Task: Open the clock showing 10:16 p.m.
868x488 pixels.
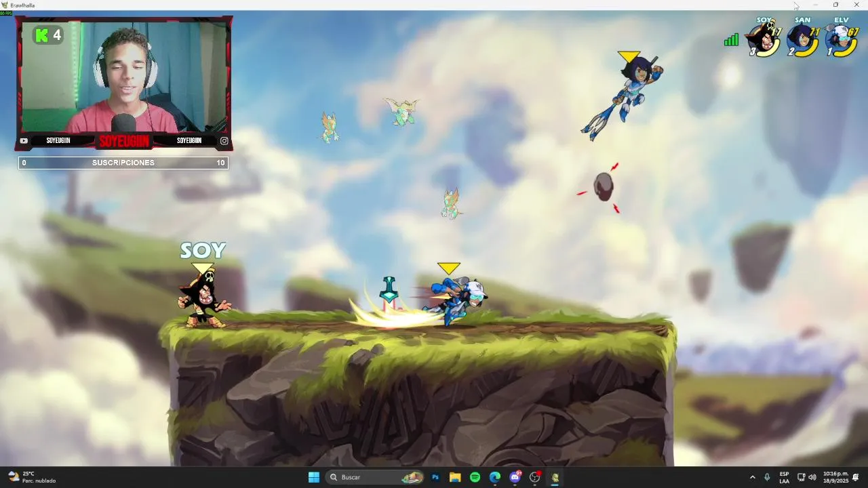Action: pos(835,477)
